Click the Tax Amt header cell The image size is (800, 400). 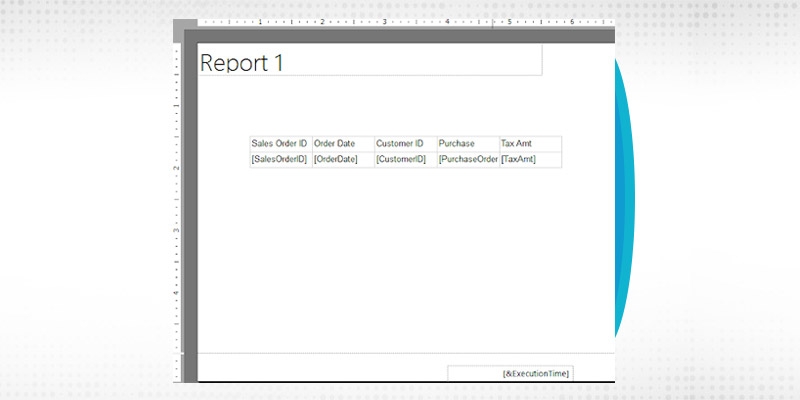pos(530,144)
